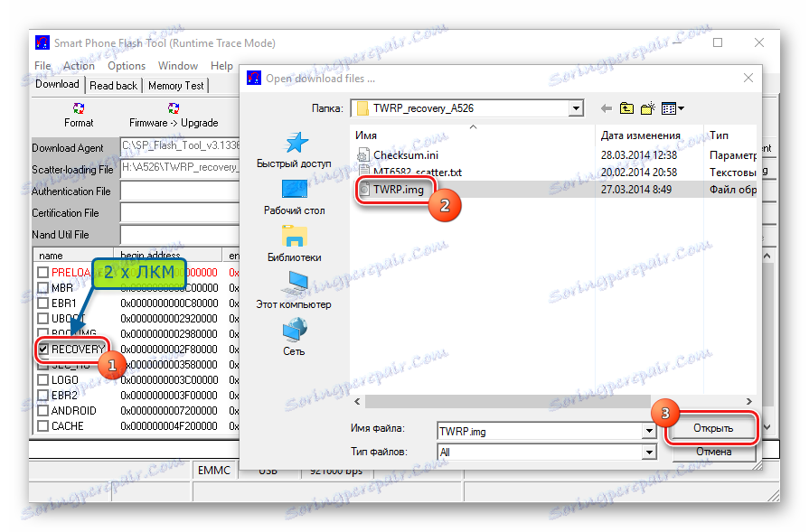Click the Open download files dialog icon
The height and width of the screenshot is (532, 809).
coord(253,78)
